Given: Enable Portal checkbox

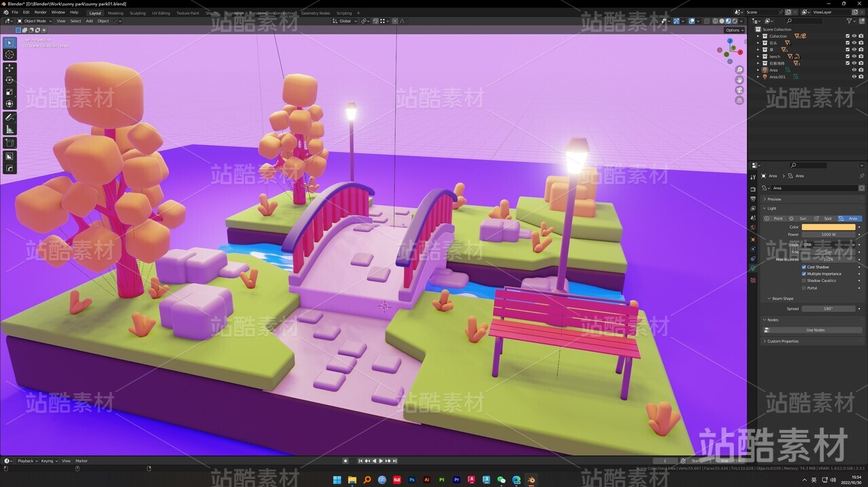Looking at the screenshot, I should click(x=804, y=288).
